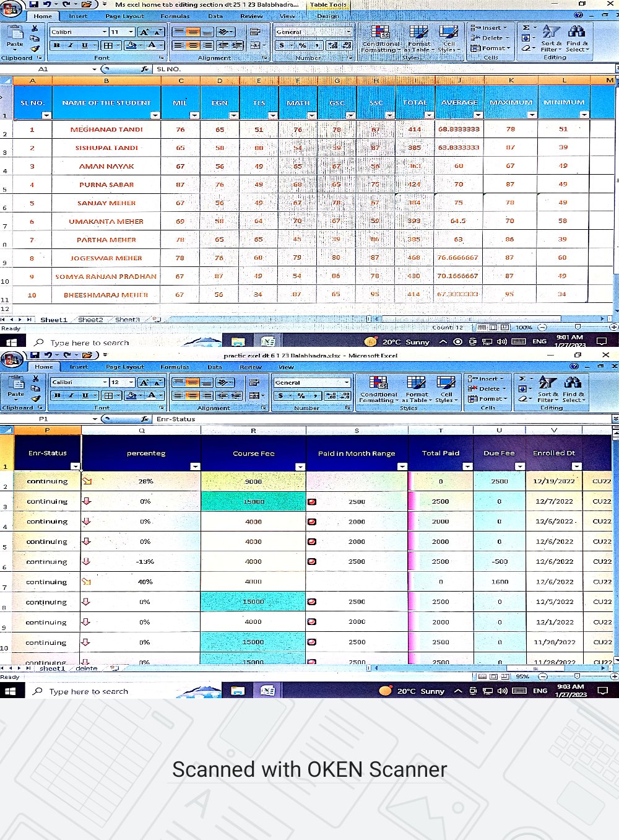
Task: Click the Paste icon in the upper Excel window
Action: 14,36
